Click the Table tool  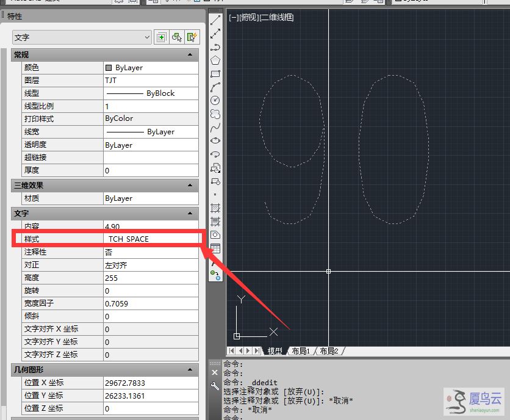[x=215, y=248]
